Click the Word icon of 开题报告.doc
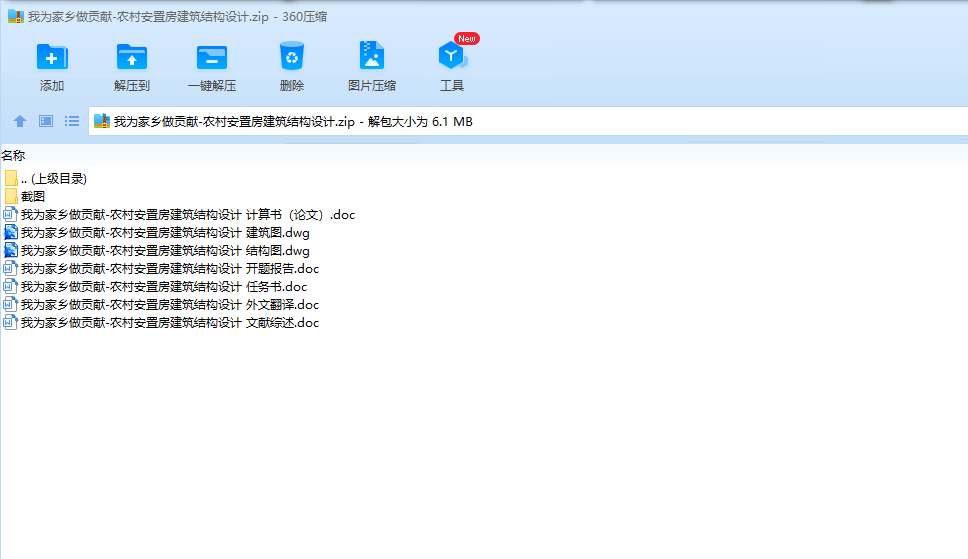 tap(10, 268)
